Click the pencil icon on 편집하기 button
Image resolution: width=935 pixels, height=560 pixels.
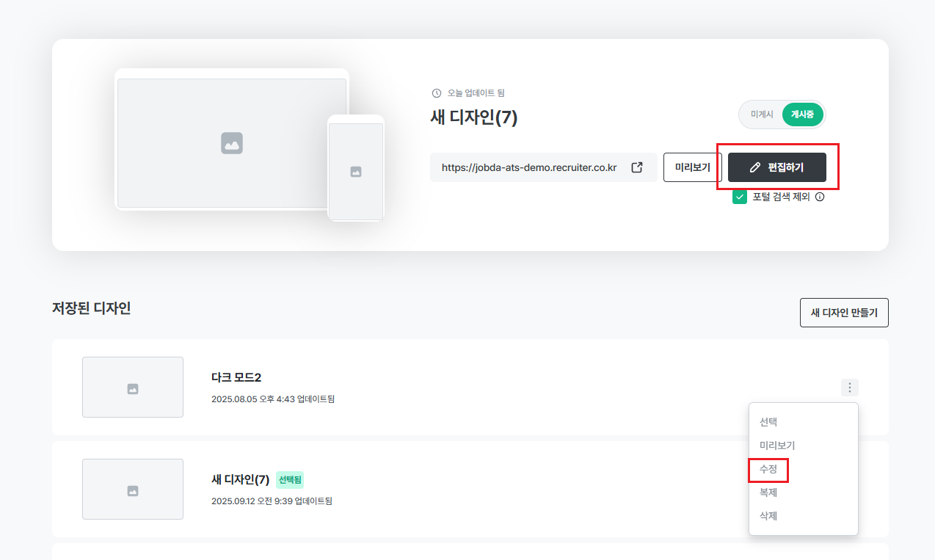pyautogui.click(x=755, y=167)
